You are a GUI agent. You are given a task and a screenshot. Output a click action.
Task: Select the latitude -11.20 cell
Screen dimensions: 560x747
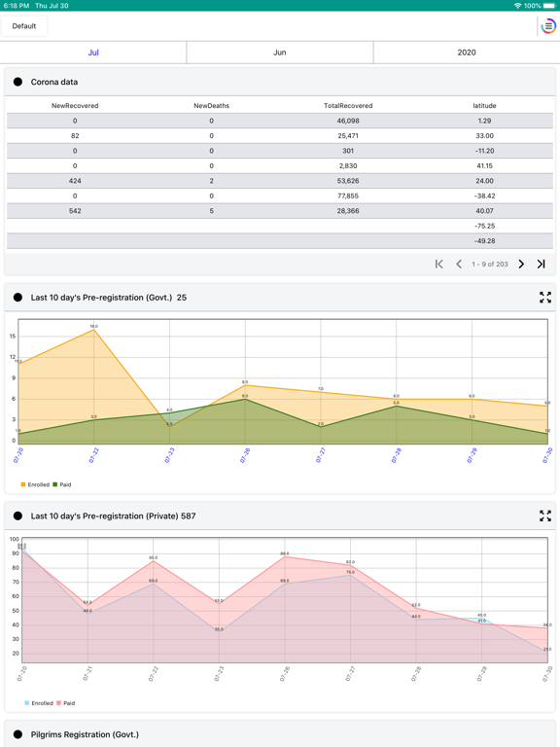[484, 151]
